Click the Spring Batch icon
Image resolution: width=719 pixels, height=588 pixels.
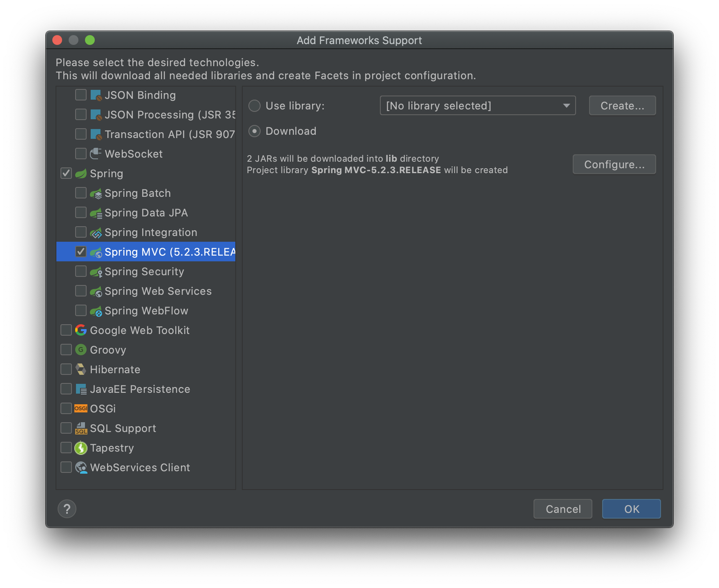pos(96,193)
